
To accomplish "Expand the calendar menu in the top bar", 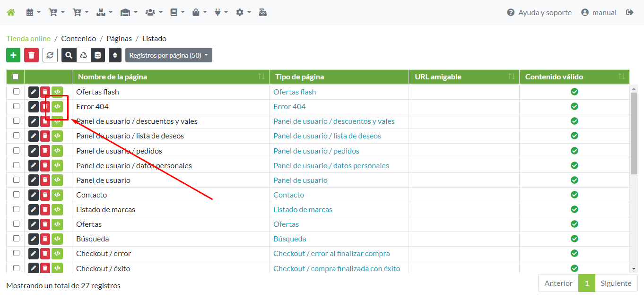I will 33,13.
